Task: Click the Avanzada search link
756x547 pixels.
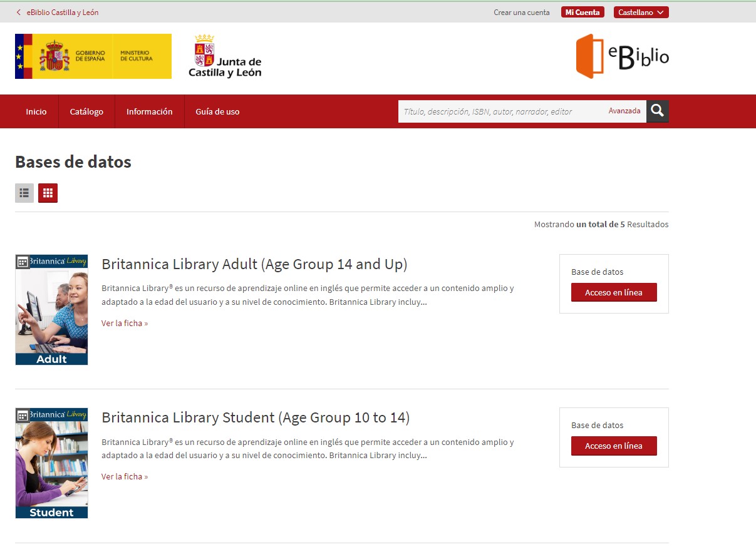Action: [x=624, y=111]
